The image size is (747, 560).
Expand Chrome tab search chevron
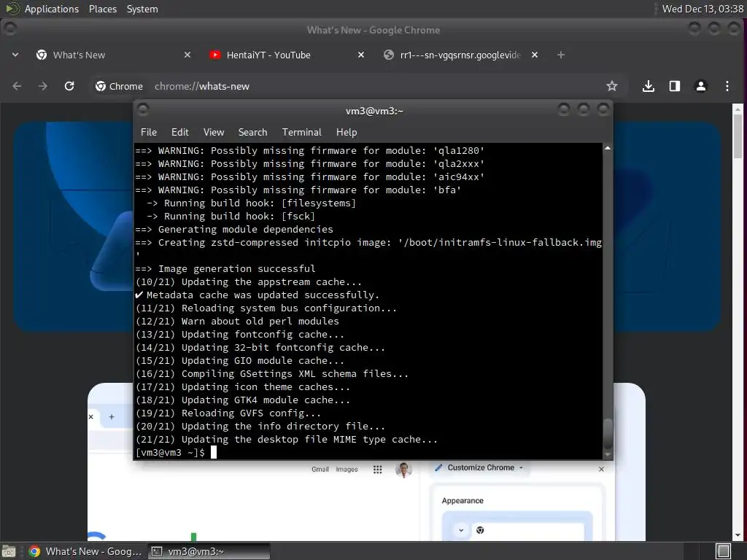point(15,55)
